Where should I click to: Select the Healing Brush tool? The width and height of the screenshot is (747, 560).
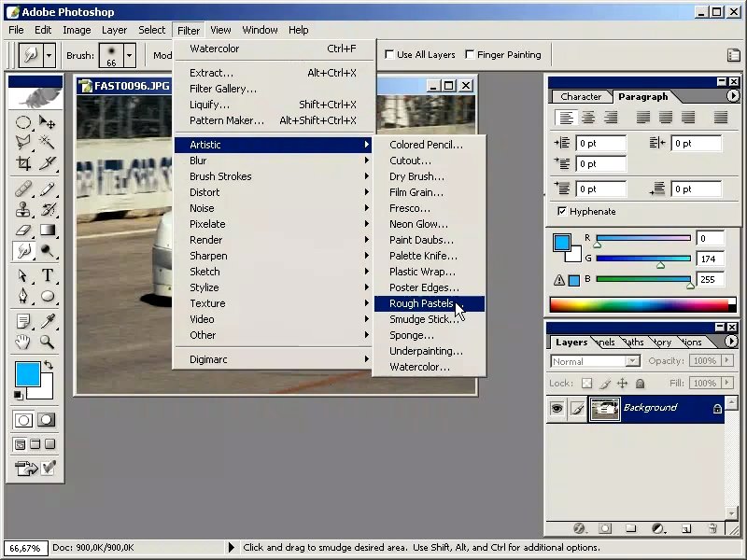point(22,189)
